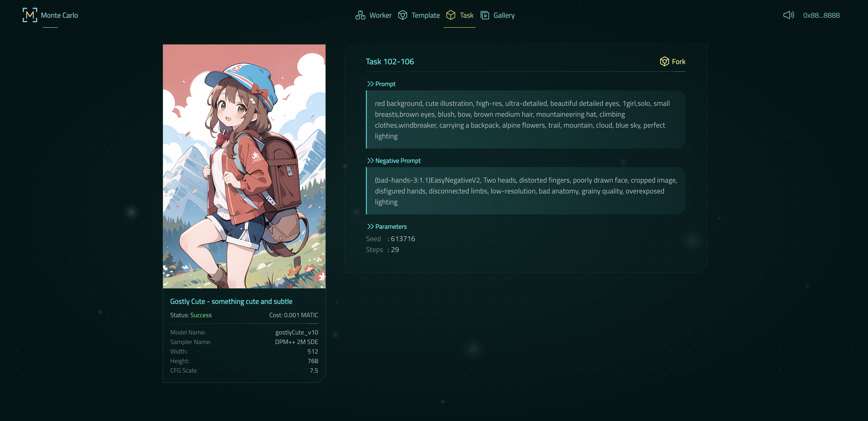Click the Monte Carlo brand name
This screenshot has height=421, width=868.
[x=59, y=15]
